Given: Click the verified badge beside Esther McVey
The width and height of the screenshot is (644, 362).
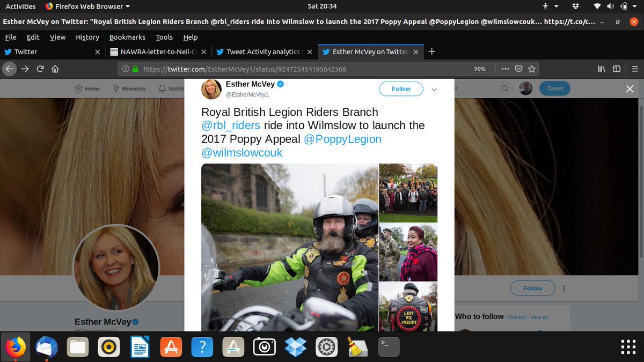Looking at the screenshot, I should pos(280,84).
